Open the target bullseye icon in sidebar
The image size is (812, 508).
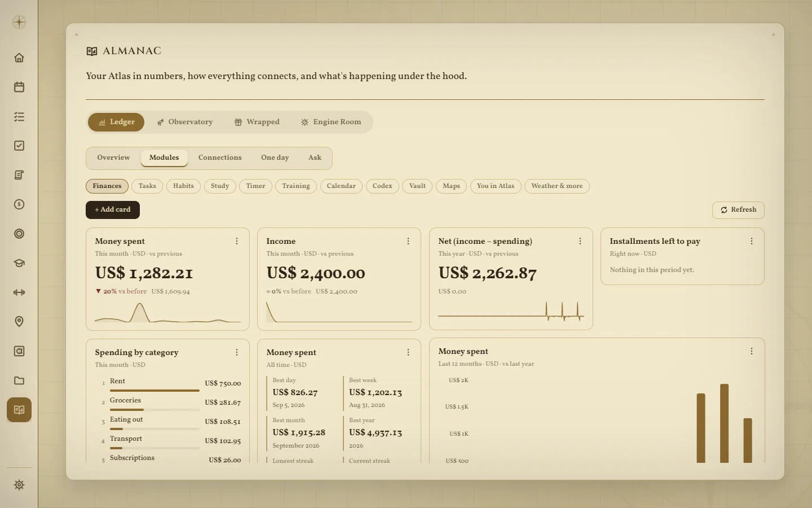pyautogui.click(x=19, y=234)
